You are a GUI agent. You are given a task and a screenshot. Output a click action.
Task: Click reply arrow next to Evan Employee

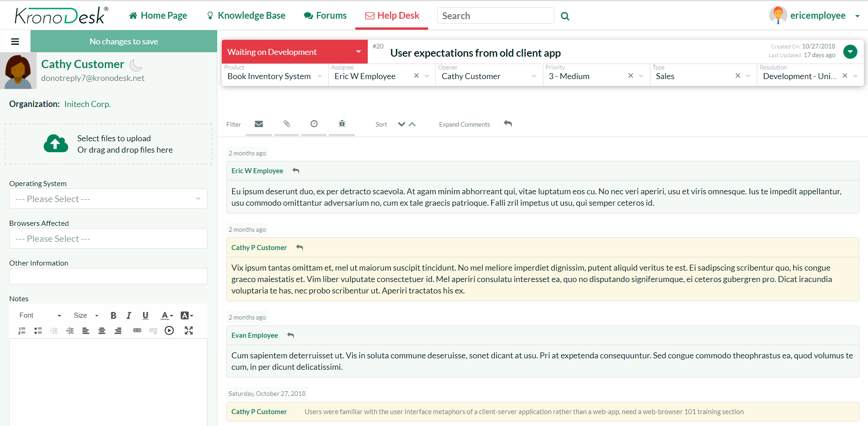[290, 335]
